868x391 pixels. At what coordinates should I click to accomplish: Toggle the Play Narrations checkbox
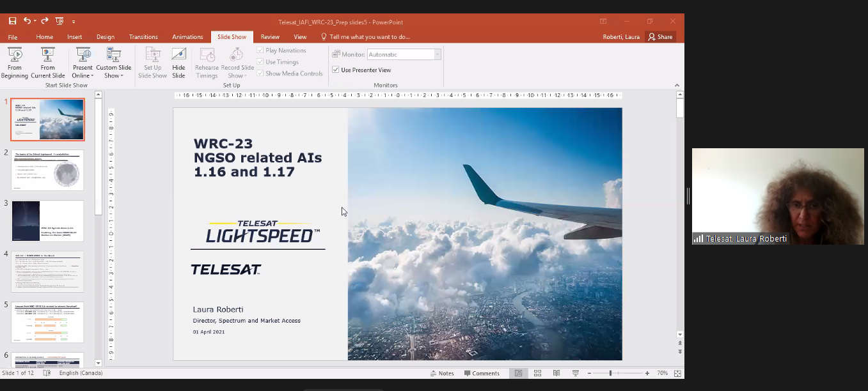point(260,50)
